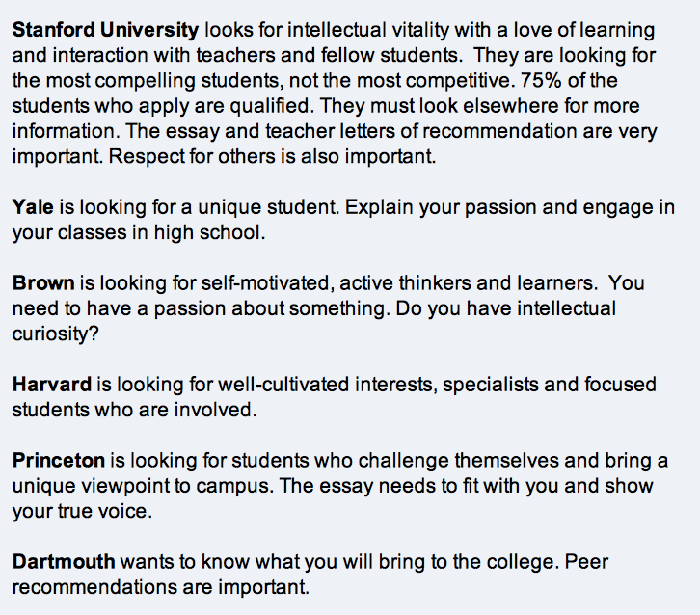Screen dimensions: 700x615
Task: Click the bold Stanford University heading
Action: coord(105,30)
